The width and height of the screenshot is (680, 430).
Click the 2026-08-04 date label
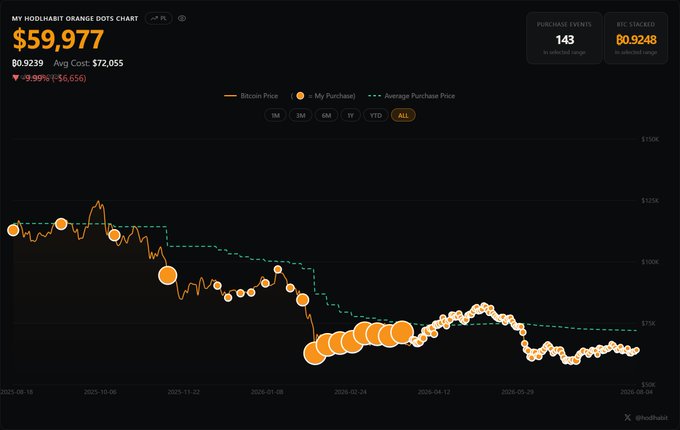[636, 392]
